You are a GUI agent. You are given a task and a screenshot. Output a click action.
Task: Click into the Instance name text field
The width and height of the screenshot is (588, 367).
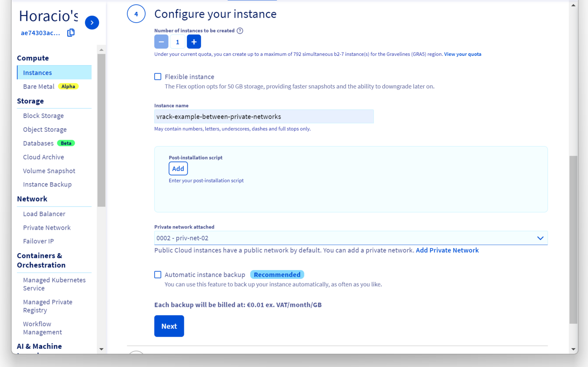[x=264, y=117]
